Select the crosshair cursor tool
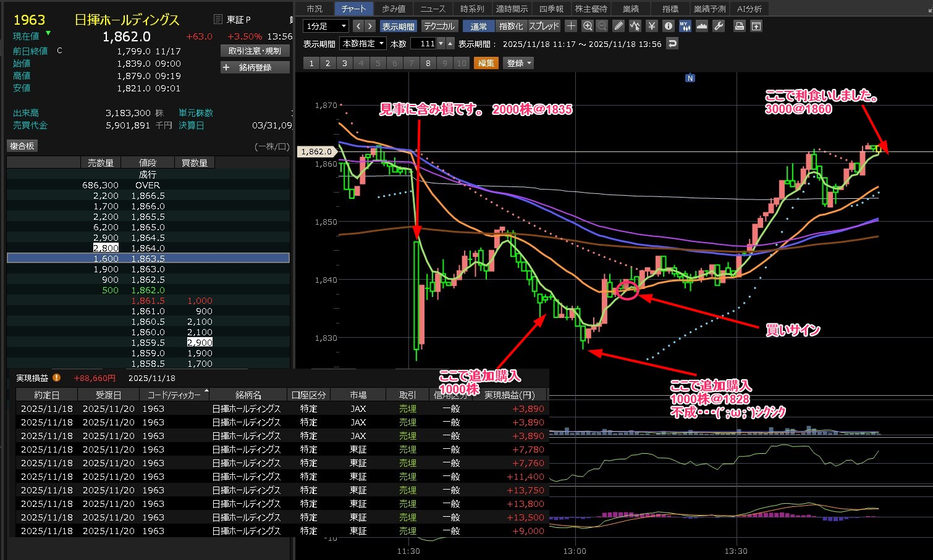 pyautogui.click(x=571, y=26)
